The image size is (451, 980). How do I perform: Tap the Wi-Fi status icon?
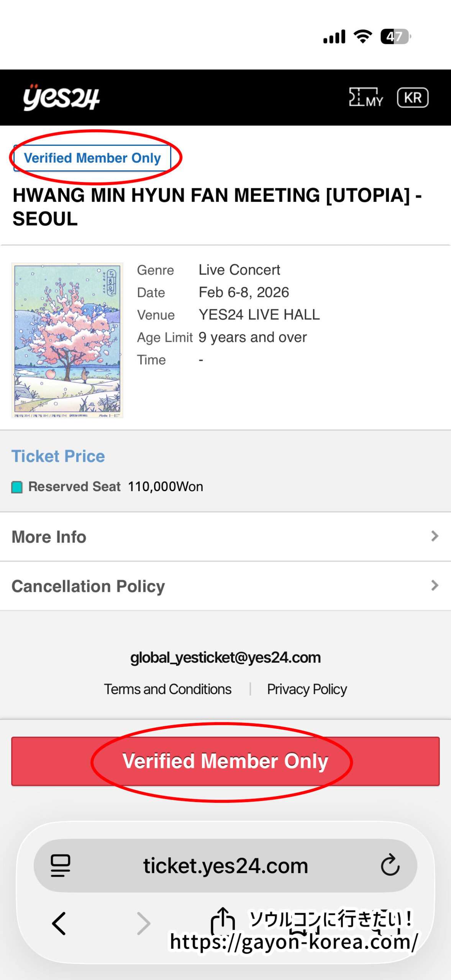(362, 36)
